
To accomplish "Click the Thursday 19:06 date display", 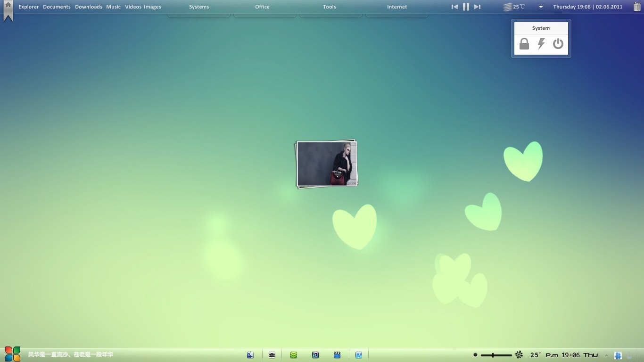I will pos(588,7).
